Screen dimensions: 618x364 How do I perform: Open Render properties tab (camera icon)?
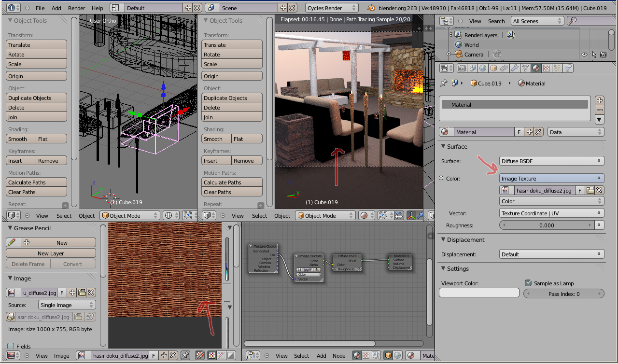462,68
